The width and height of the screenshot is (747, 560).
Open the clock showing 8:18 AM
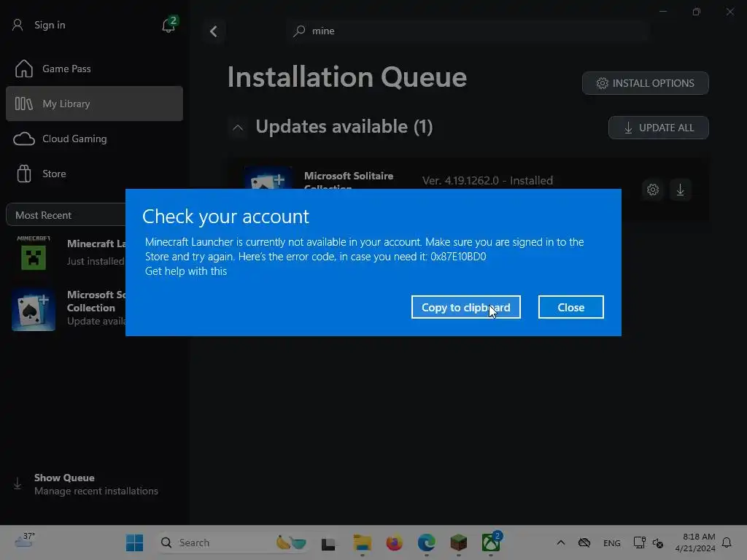click(695, 542)
